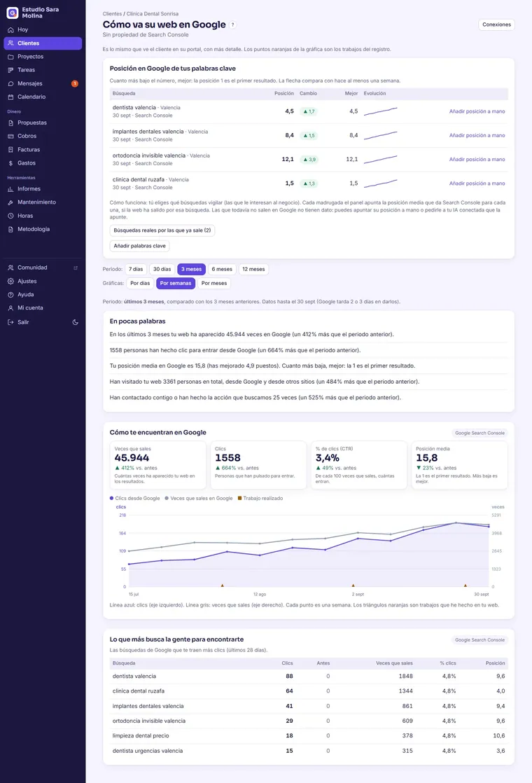Click the Mantenimiento wrench icon

10,202
